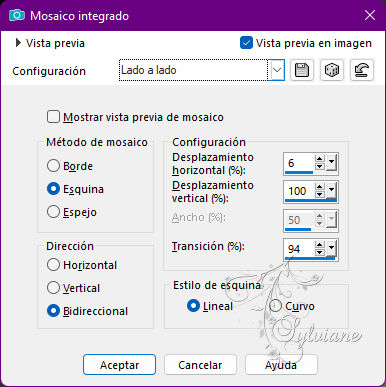Select the Curvo corner style
The height and width of the screenshot is (387, 386).
[x=275, y=306]
